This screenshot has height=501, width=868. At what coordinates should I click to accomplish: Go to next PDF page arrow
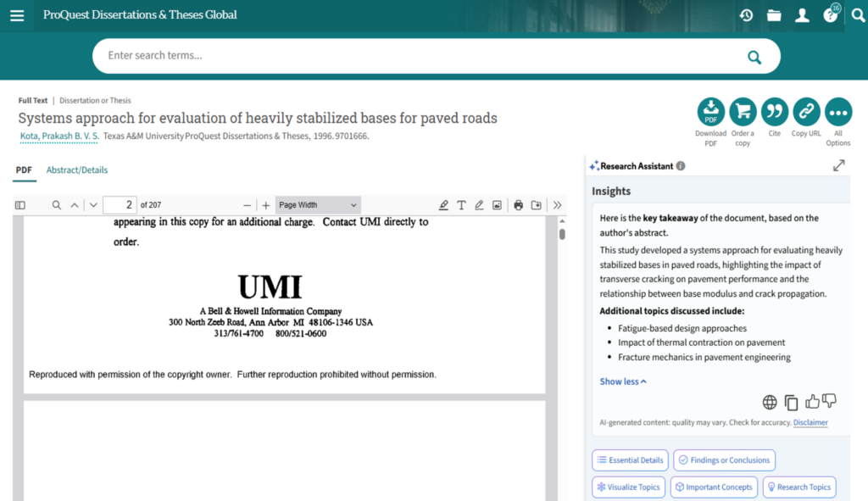93,205
